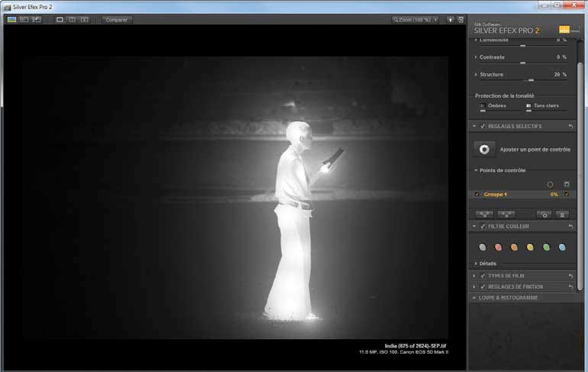Expand the Réglages de Finition section
Viewport: 588px width, 372px height.
pos(474,287)
